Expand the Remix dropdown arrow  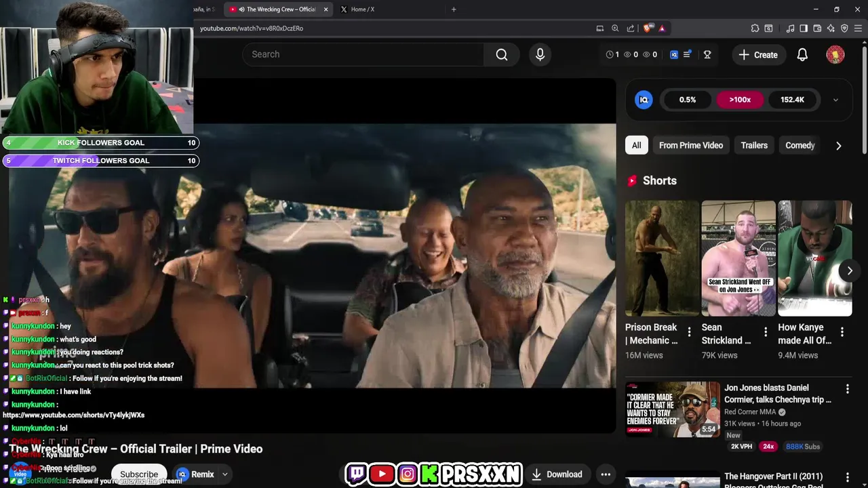click(x=224, y=474)
